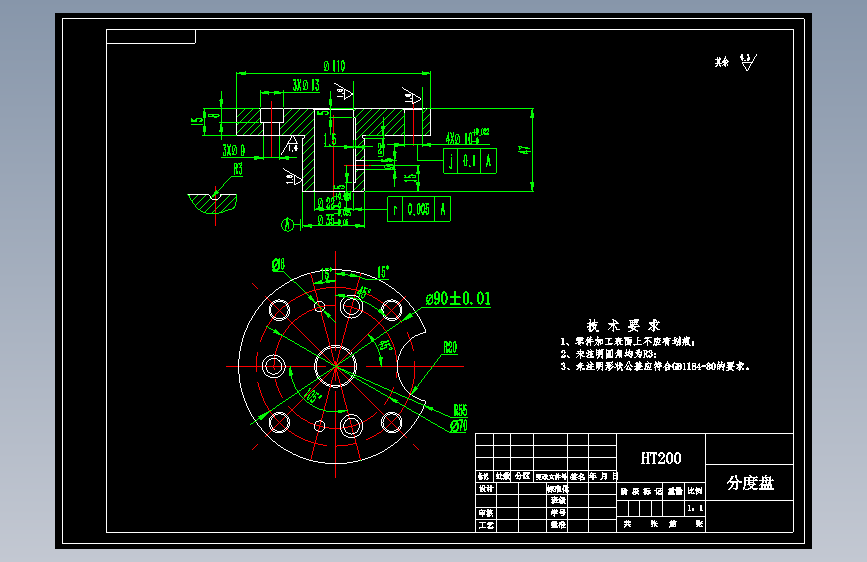Click the 设计 cell in title block
Viewport: 867px width, 562px height.
coord(486,488)
